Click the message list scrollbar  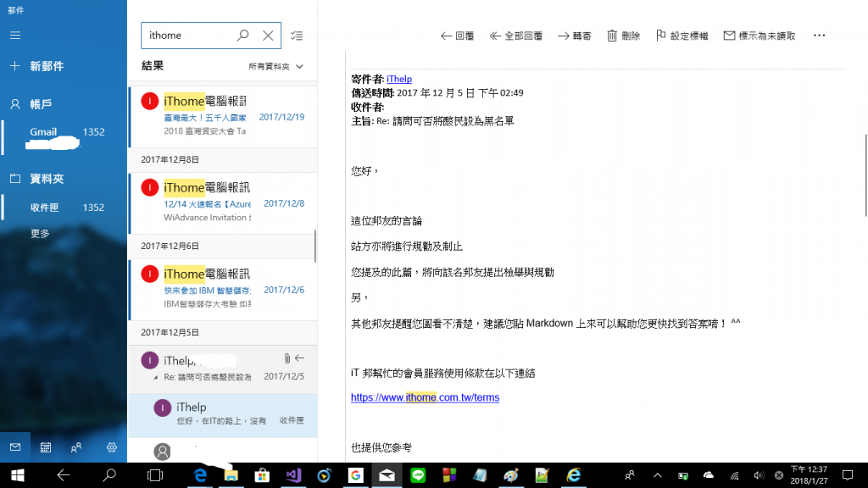(315, 247)
